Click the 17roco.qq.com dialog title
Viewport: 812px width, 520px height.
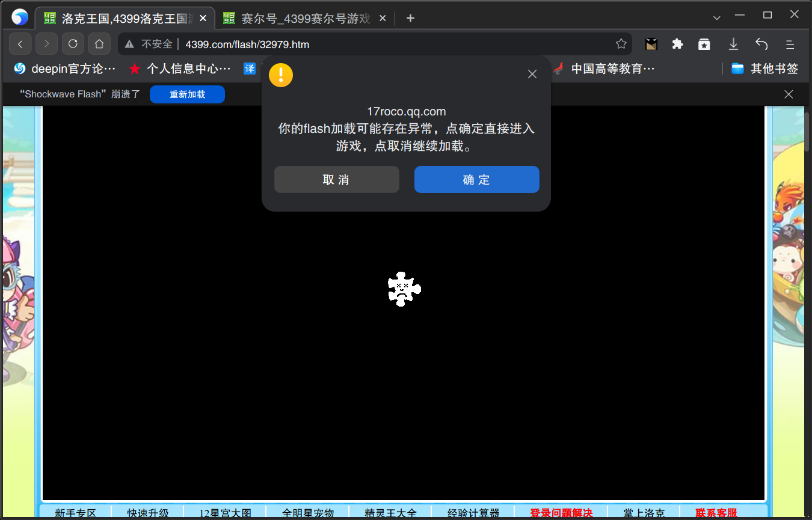pos(407,111)
